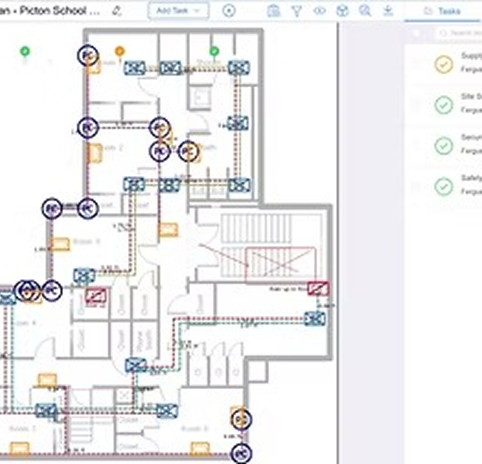
Task: Toggle the eye visibility icon in toolbar
Action: coord(319,11)
